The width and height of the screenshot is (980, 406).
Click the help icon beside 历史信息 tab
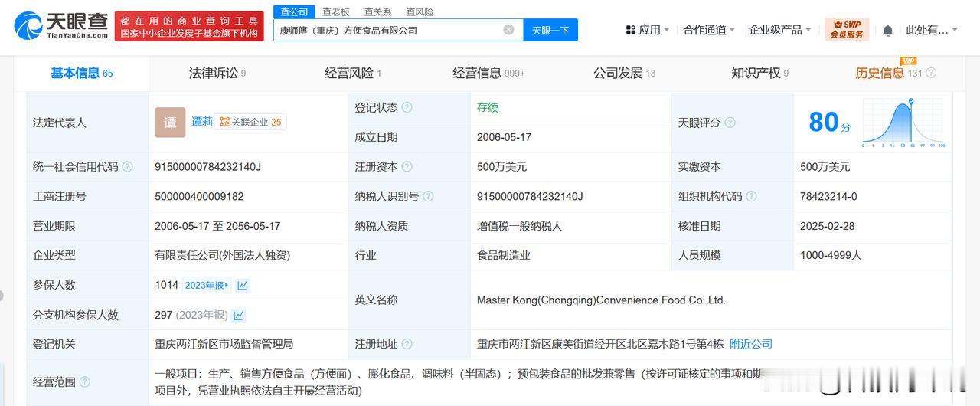tap(931, 74)
